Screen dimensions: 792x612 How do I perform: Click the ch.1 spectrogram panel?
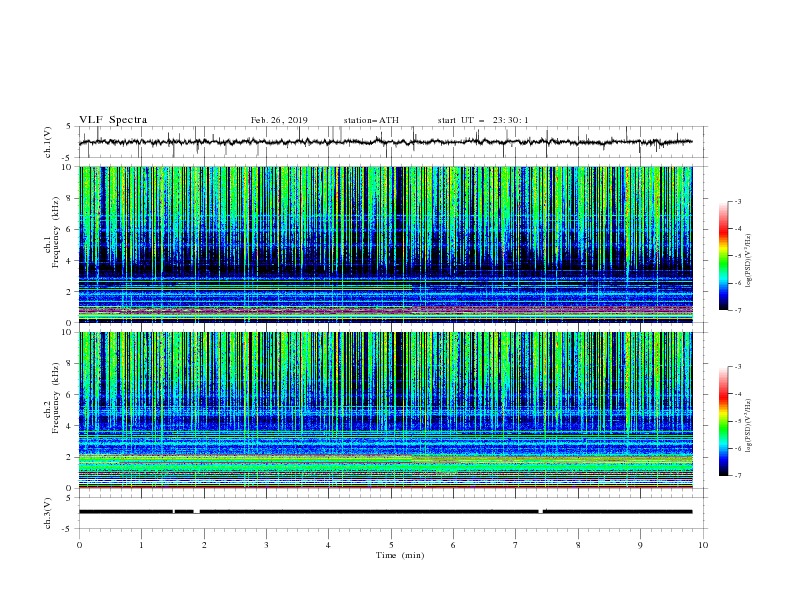pyautogui.click(x=385, y=244)
